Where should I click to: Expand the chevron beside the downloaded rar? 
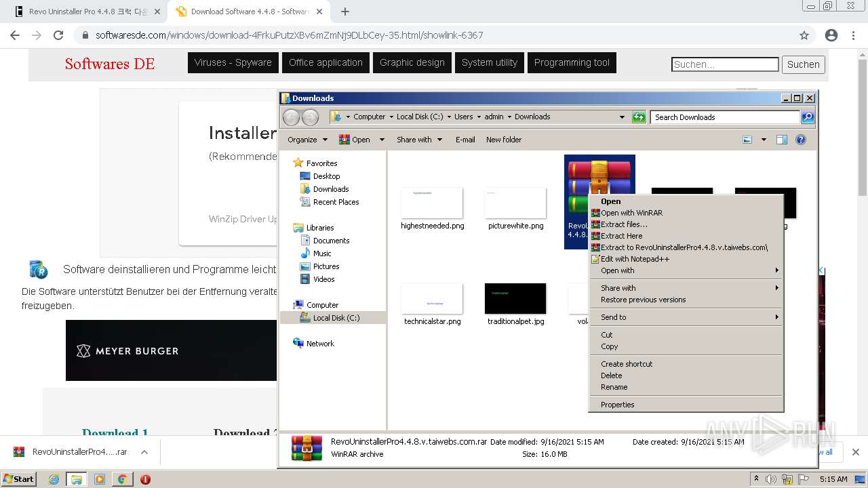(x=144, y=452)
